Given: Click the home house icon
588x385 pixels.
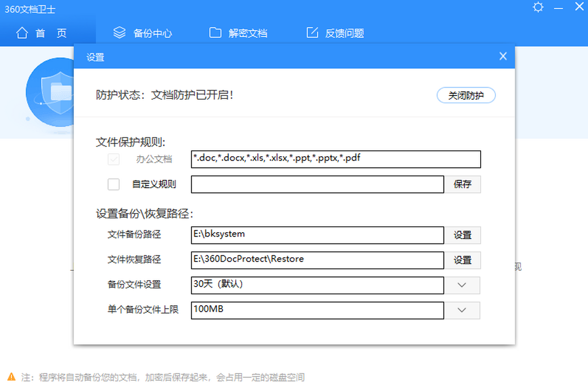Looking at the screenshot, I should (x=22, y=33).
